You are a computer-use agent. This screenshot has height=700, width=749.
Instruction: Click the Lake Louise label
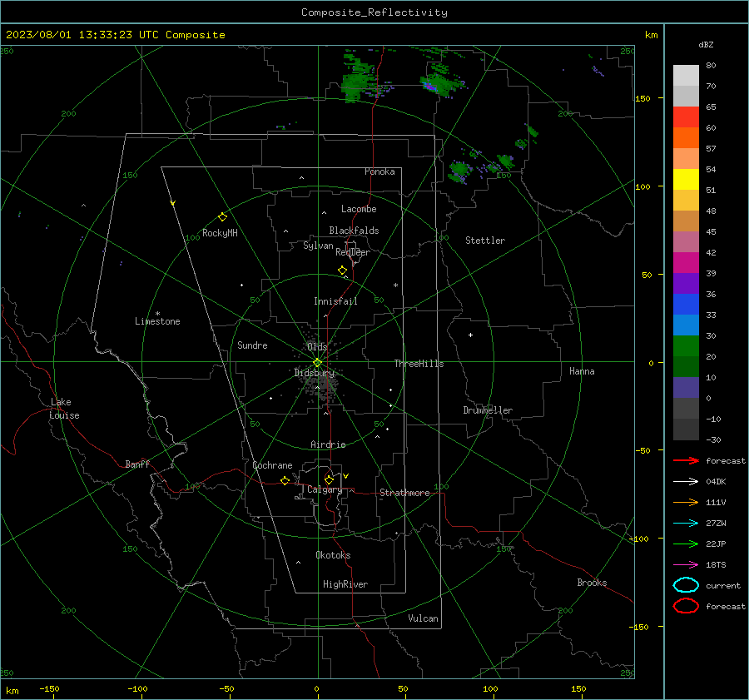[64, 409]
